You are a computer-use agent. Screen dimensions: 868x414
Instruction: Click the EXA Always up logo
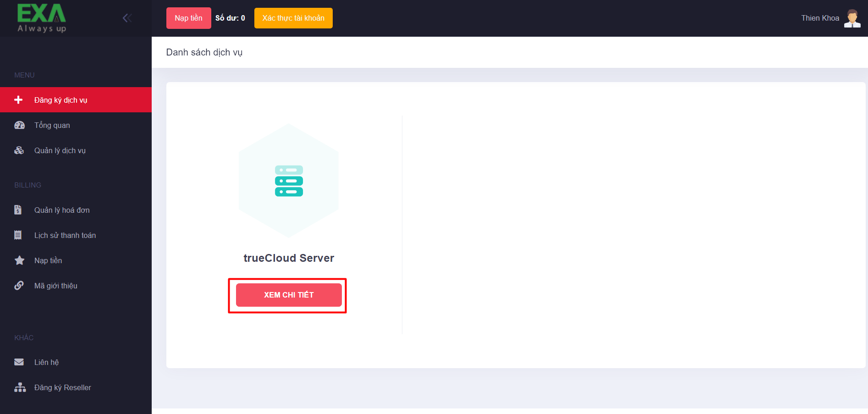[x=42, y=18]
